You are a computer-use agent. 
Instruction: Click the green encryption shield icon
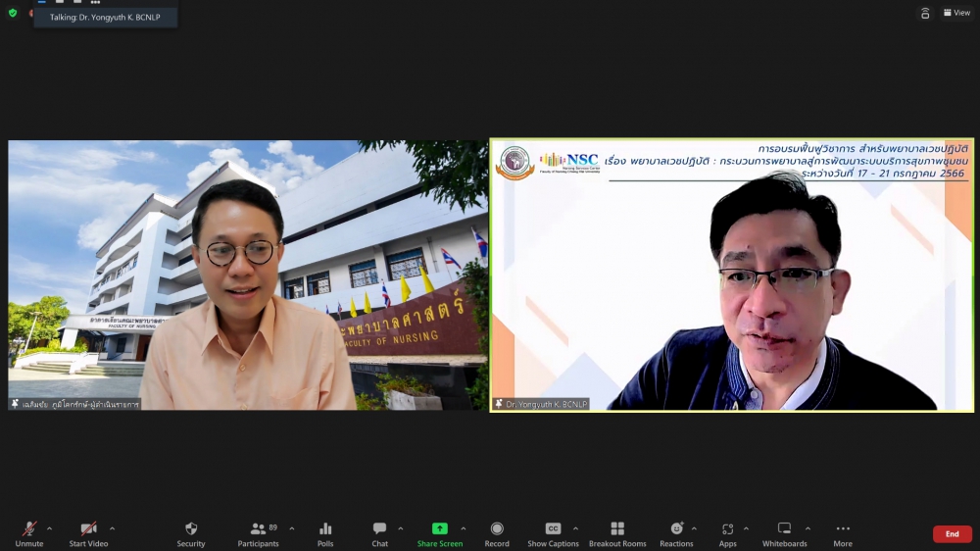tap(13, 13)
